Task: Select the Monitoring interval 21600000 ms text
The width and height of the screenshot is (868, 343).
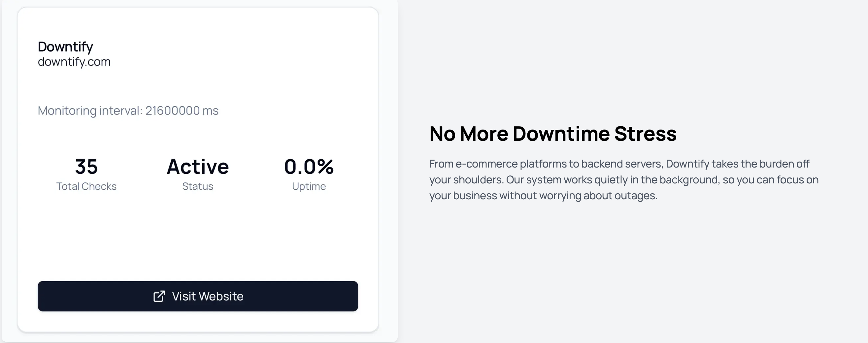Action: pyautogui.click(x=128, y=111)
